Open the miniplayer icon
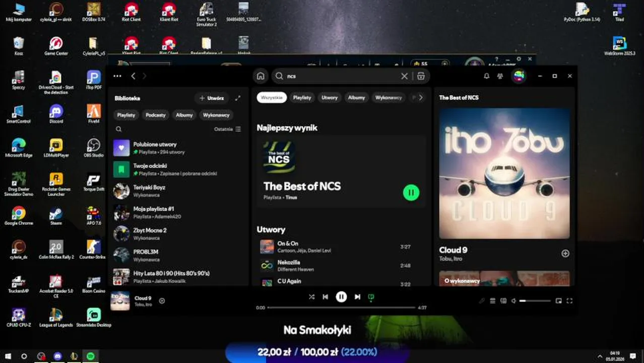 558,301
